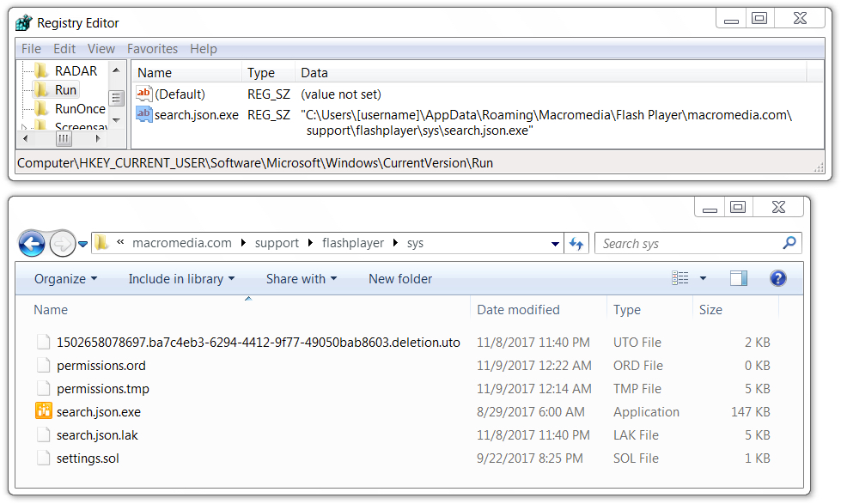This screenshot has height=504, width=841.
Task: Open the Share with menu button
Action: 302,279
